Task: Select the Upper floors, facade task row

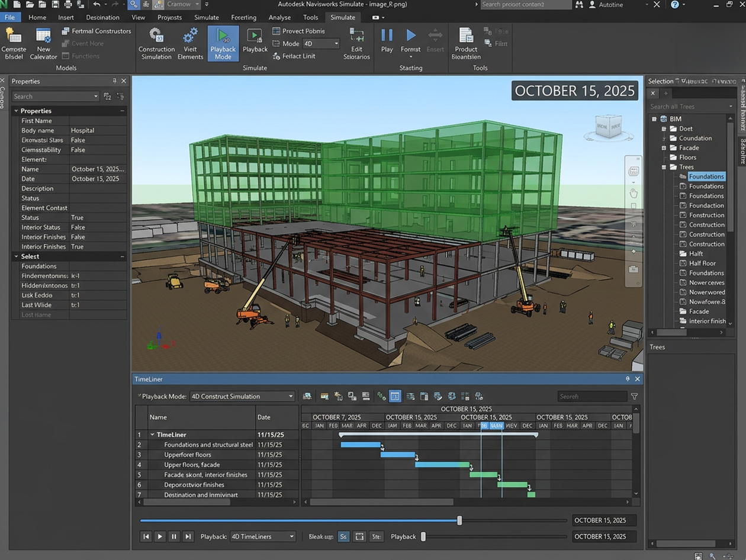Action: 217,465
